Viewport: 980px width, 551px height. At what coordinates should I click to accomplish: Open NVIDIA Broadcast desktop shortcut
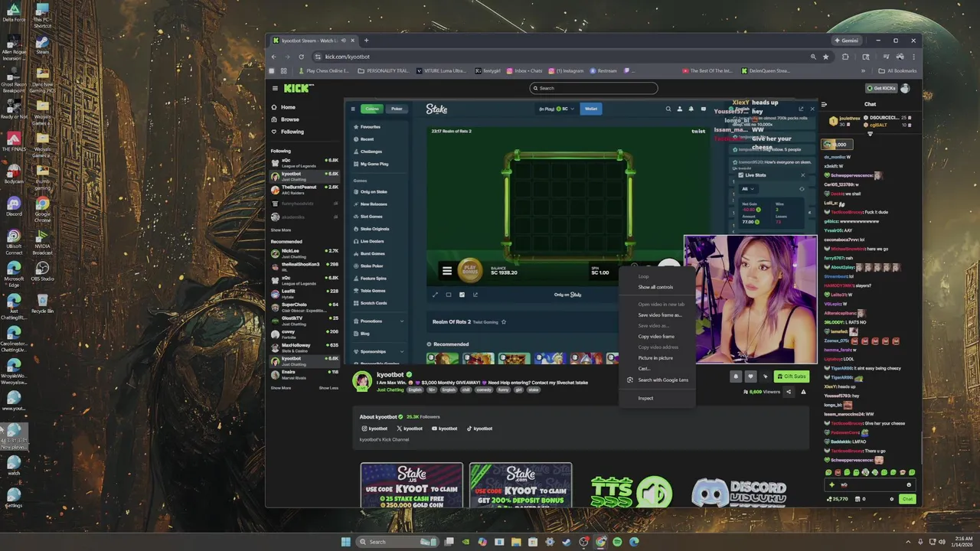click(42, 241)
